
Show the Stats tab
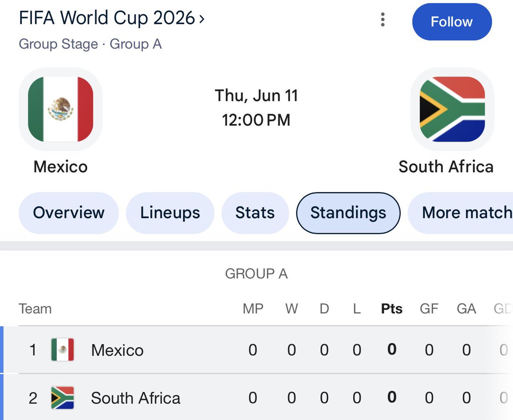(x=255, y=213)
